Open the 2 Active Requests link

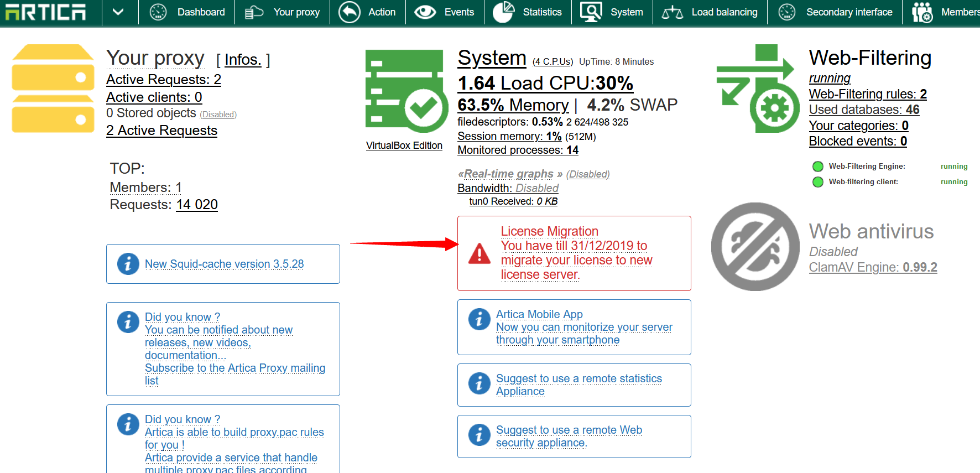pyautogui.click(x=161, y=131)
